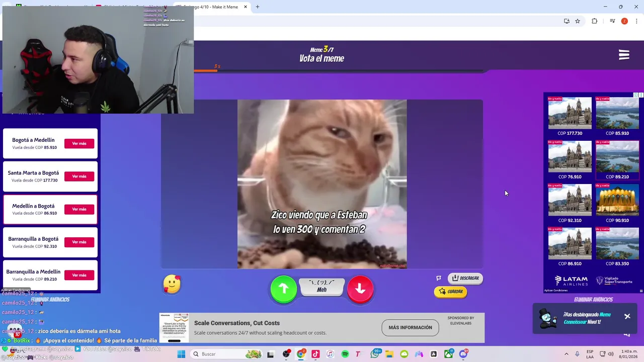Viewport: 644px width, 362px height.
Task: Close the 'Make it Meme' browser tab
Action: [x=246, y=7]
